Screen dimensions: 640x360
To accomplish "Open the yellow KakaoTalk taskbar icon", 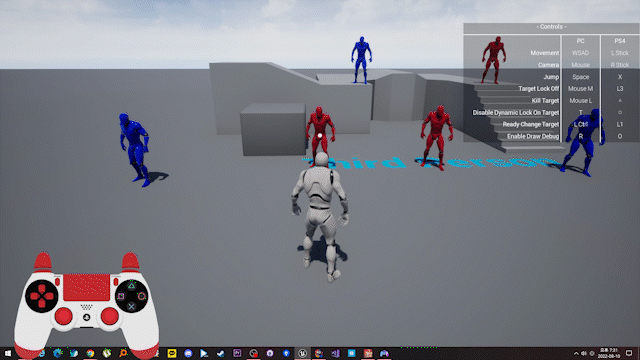I will 172,353.
